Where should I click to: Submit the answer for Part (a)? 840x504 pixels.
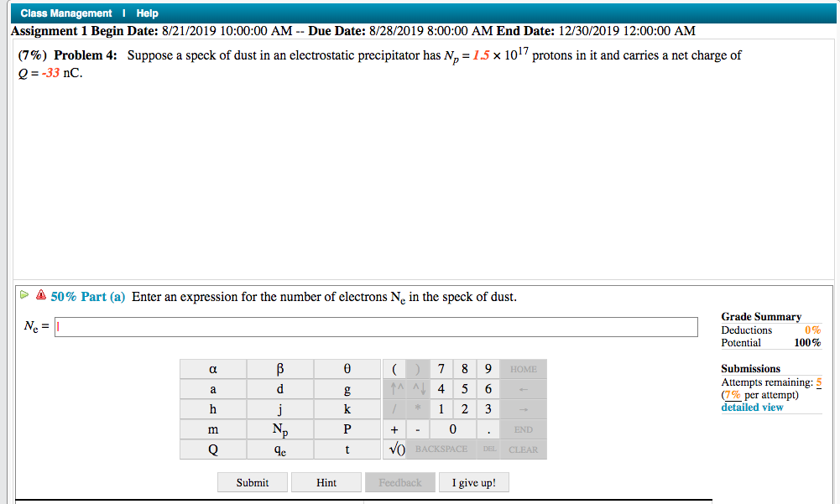point(253,482)
